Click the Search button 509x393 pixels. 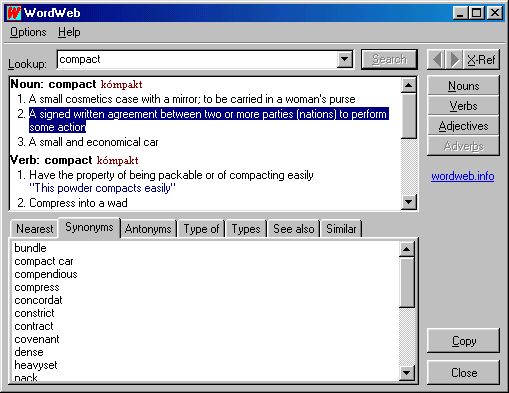pyautogui.click(x=389, y=60)
